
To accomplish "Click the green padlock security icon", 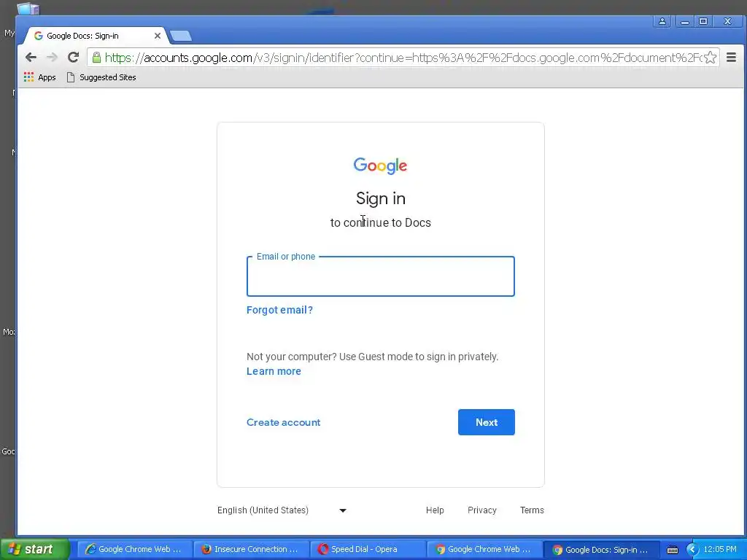I will pos(97,58).
